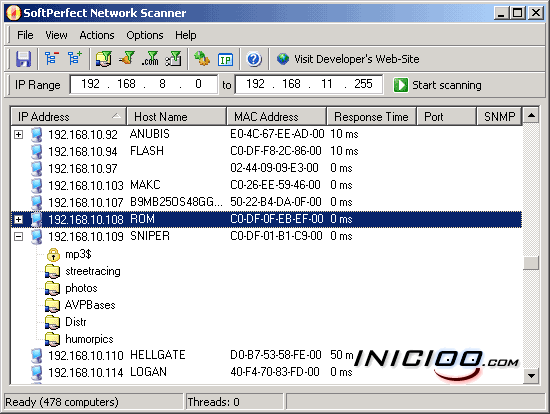Click the shared folders filter icon
Screen dimensions: 550x414
[x=103, y=59]
